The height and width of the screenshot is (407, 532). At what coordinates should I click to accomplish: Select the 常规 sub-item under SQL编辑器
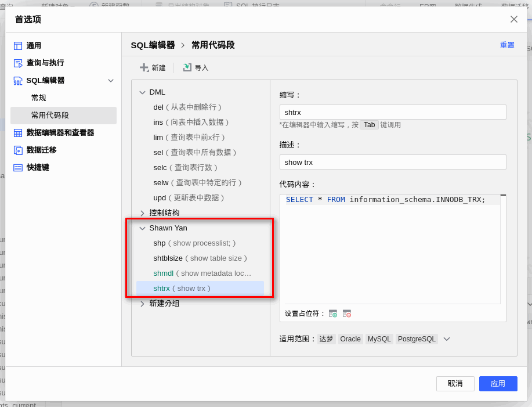pos(39,98)
